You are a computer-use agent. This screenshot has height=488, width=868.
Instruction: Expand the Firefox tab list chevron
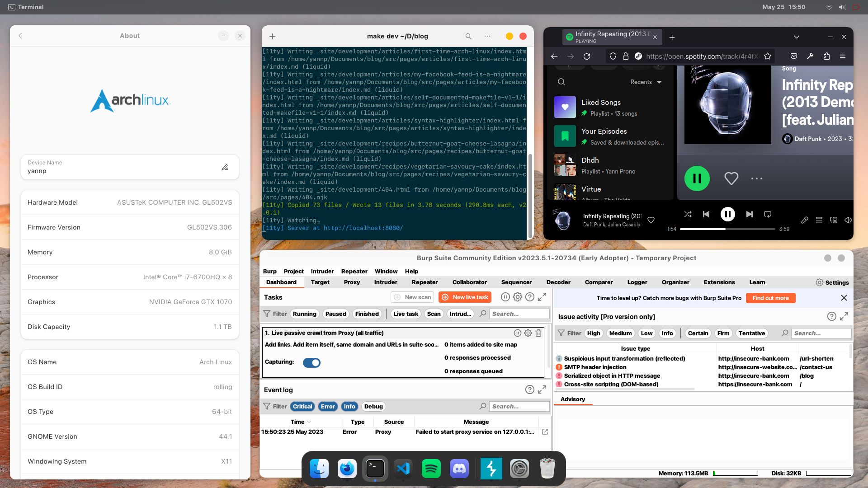coord(796,37)
